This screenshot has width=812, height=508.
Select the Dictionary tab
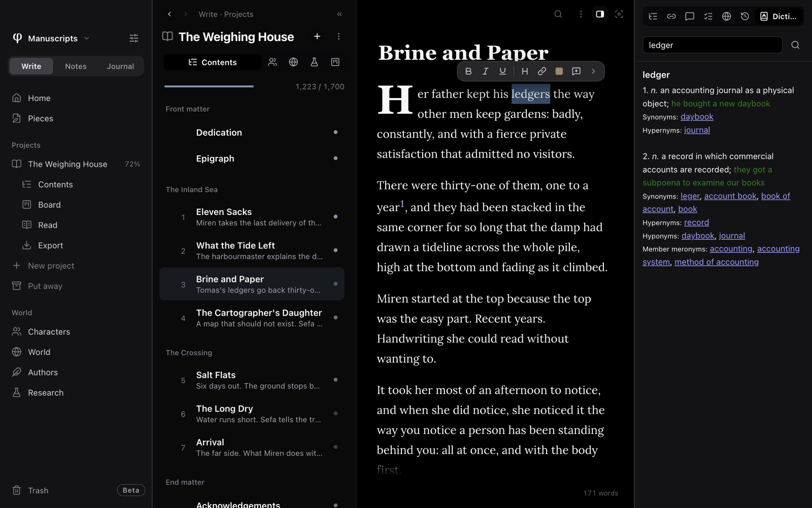click(x=779, y=17)
